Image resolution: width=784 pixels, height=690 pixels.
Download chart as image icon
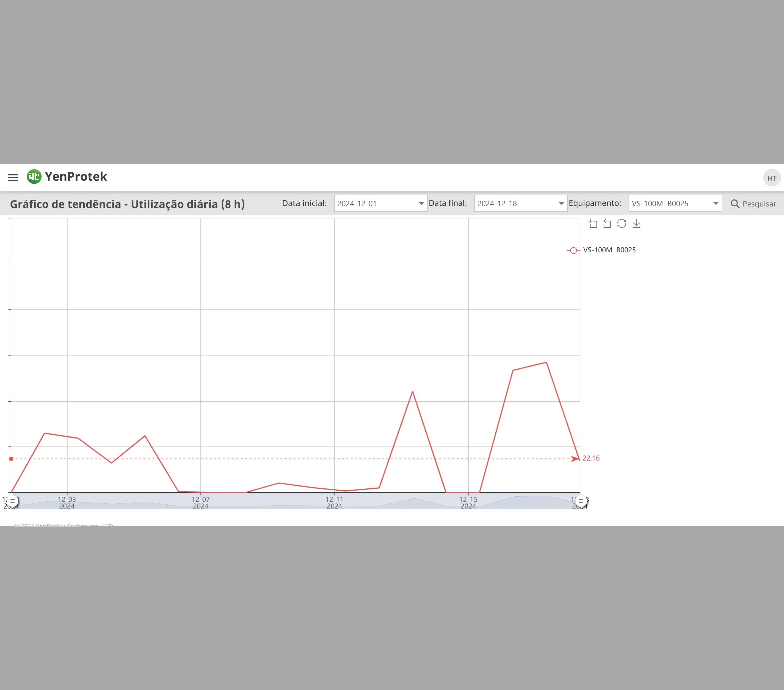[636, 224]
